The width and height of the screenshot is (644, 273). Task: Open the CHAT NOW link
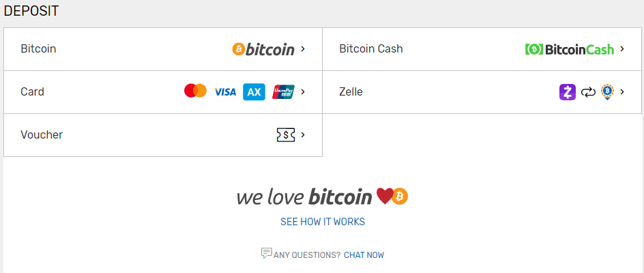[x=364, y=255]
